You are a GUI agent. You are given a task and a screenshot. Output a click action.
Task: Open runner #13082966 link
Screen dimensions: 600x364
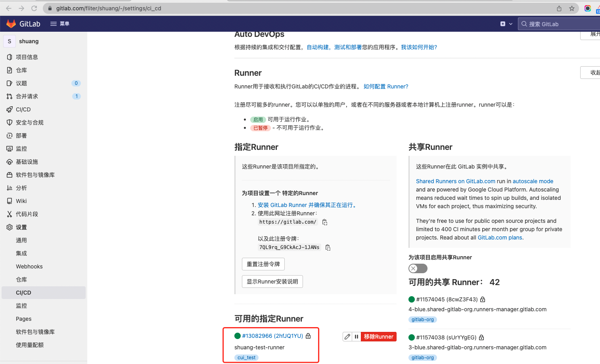click(272, 336)
